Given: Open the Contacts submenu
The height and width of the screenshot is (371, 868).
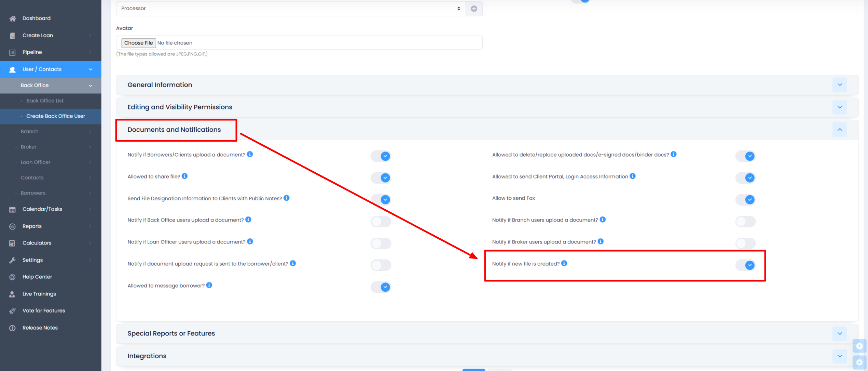Looking at the screenshot, I should (x=51, y=178).
